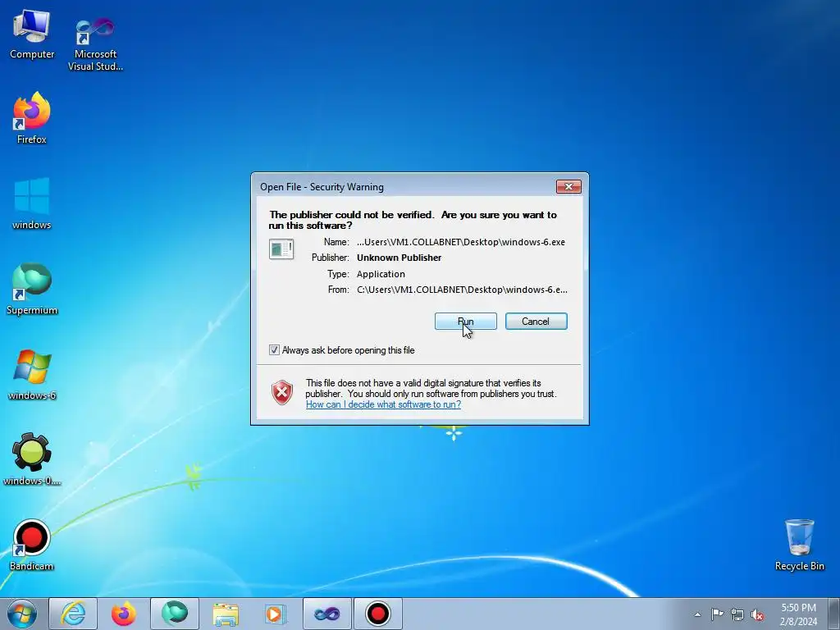Click Run in the security warning
The image size is (840, 630).
(466, 322)
